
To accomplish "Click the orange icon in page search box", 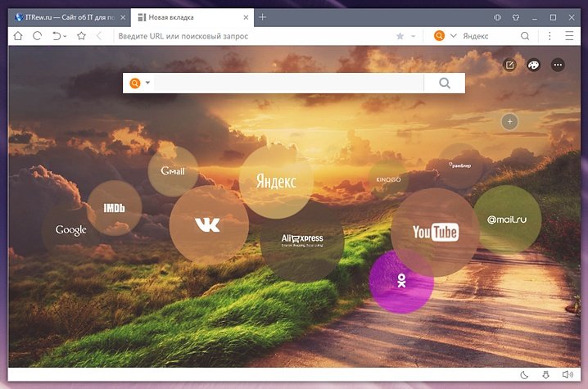I will (x=135, y=83).
